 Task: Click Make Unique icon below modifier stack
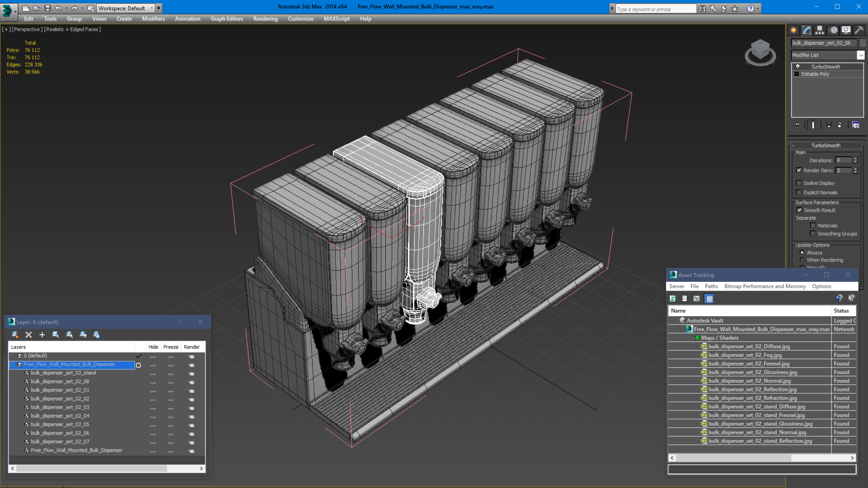pyautogui.click(x=829, y=125)
